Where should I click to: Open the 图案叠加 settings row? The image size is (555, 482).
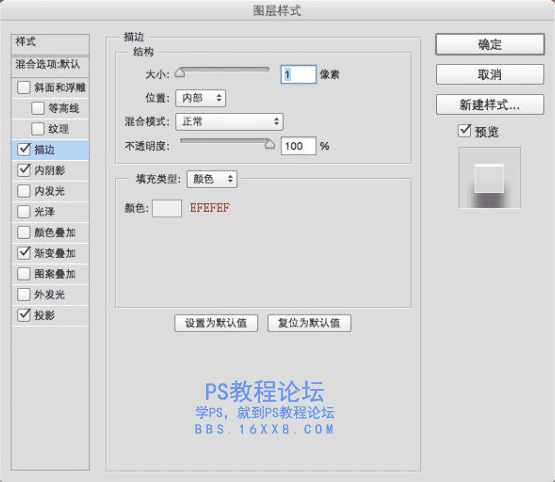click(x=50, y=274)
